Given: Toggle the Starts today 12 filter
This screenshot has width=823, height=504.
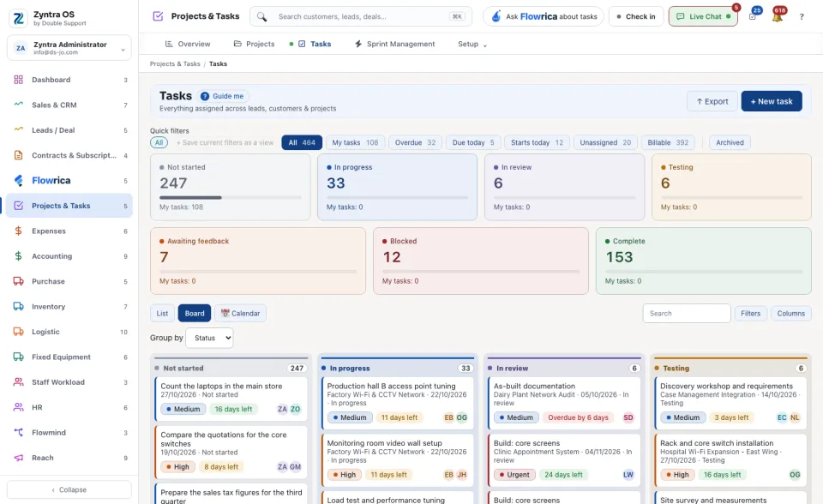Looking at the screenshot, I should click(x=537, y=143).
